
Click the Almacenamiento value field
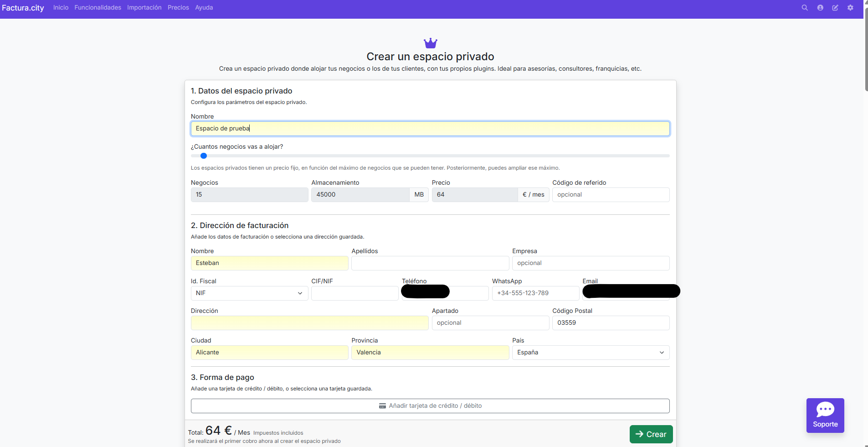(360, 195)
